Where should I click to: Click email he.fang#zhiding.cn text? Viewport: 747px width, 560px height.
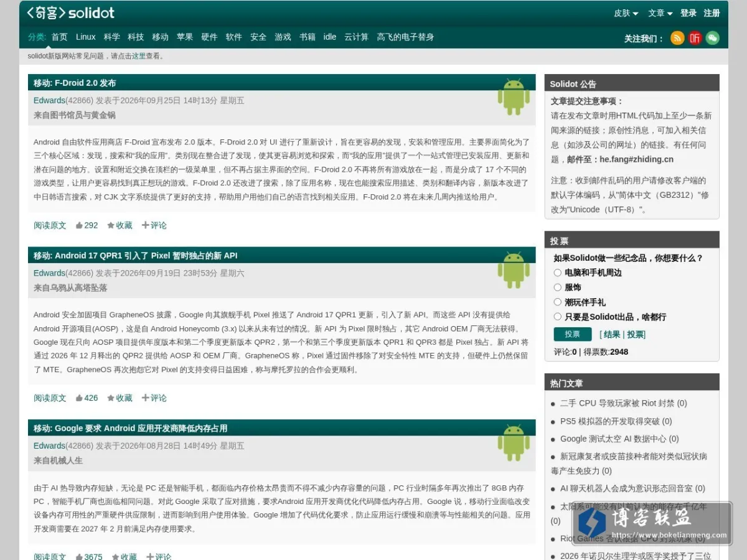coord(637,159)
